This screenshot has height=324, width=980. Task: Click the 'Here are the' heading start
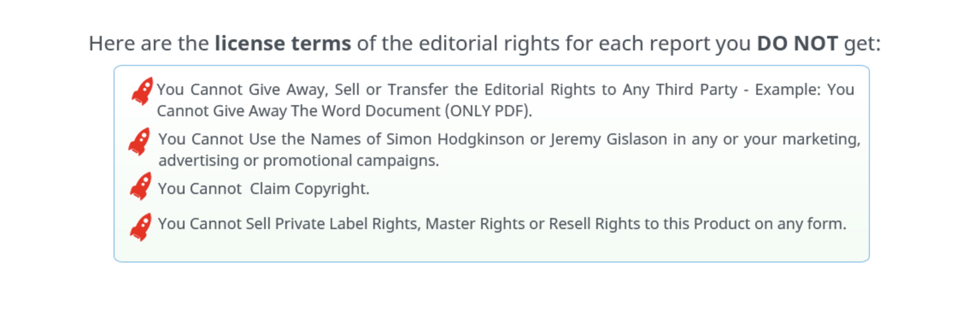click(x=149, y=43)
